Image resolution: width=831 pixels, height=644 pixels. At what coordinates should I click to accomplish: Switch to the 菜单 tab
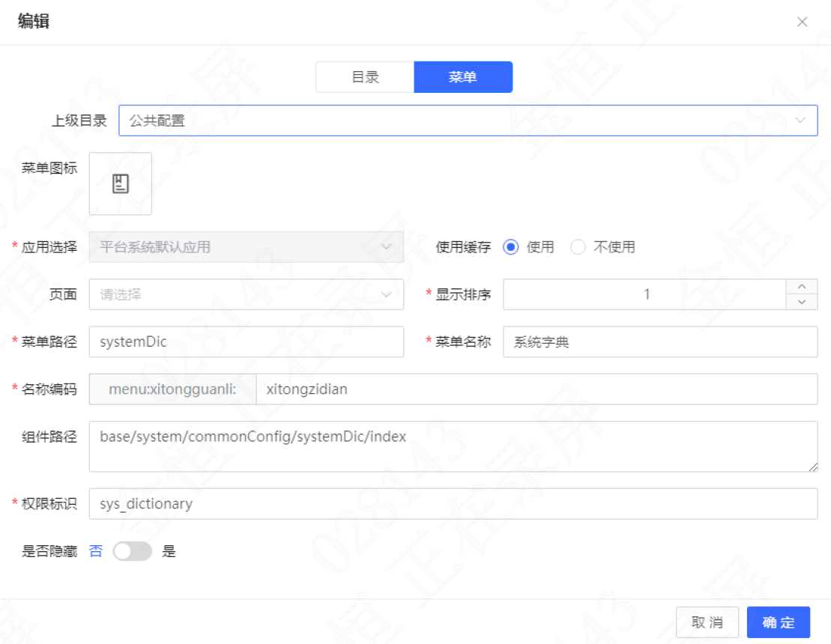point(462,77)
